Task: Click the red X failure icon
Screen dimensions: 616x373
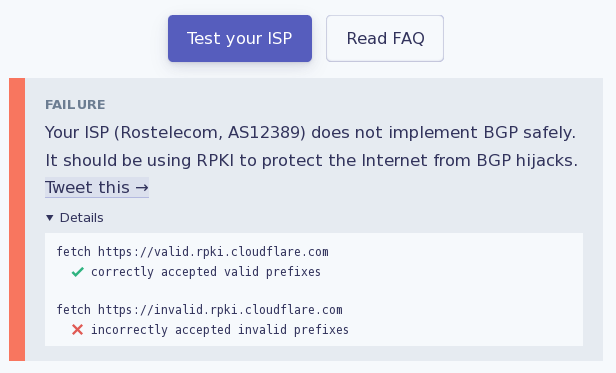Action: pos(77,329)
